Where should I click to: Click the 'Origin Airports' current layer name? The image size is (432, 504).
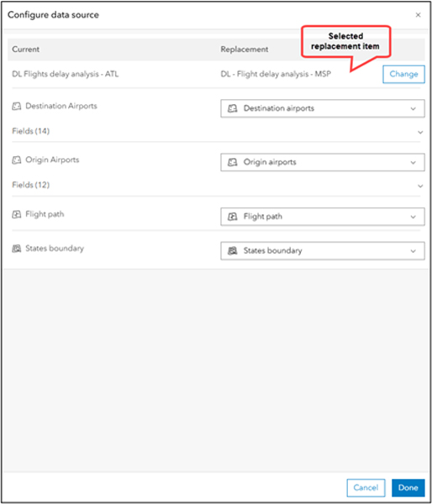pyautogui.click(x=52, y=160)
